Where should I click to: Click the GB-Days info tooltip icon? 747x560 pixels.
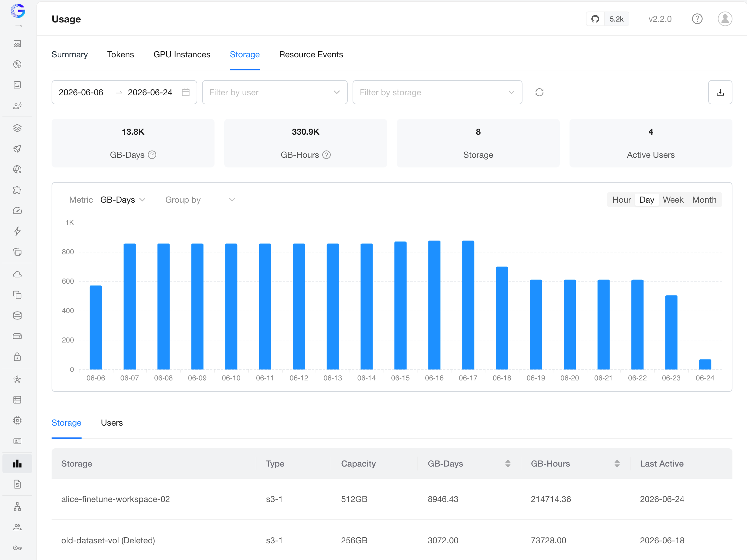(x=152, y=155)
